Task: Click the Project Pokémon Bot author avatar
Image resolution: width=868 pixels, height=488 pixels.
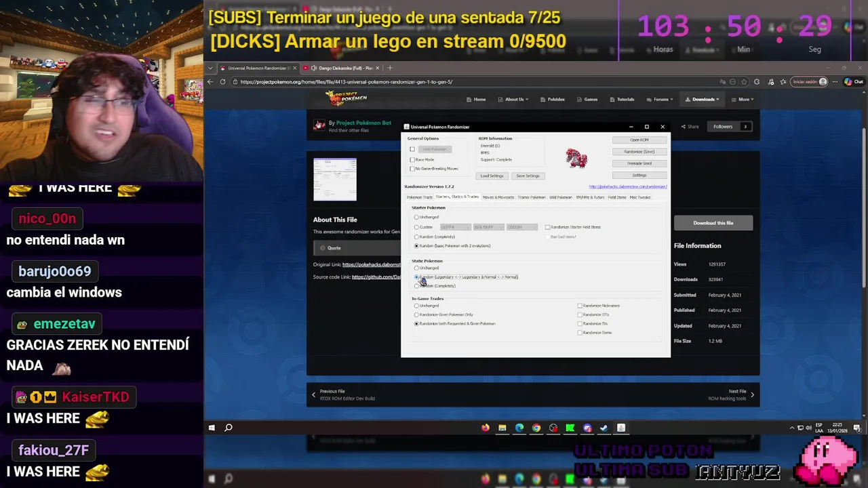Action: 319,125
